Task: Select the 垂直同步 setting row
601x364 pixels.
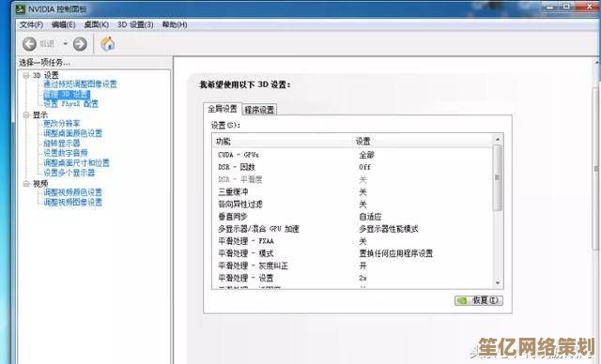Action: tap(352, 217)
